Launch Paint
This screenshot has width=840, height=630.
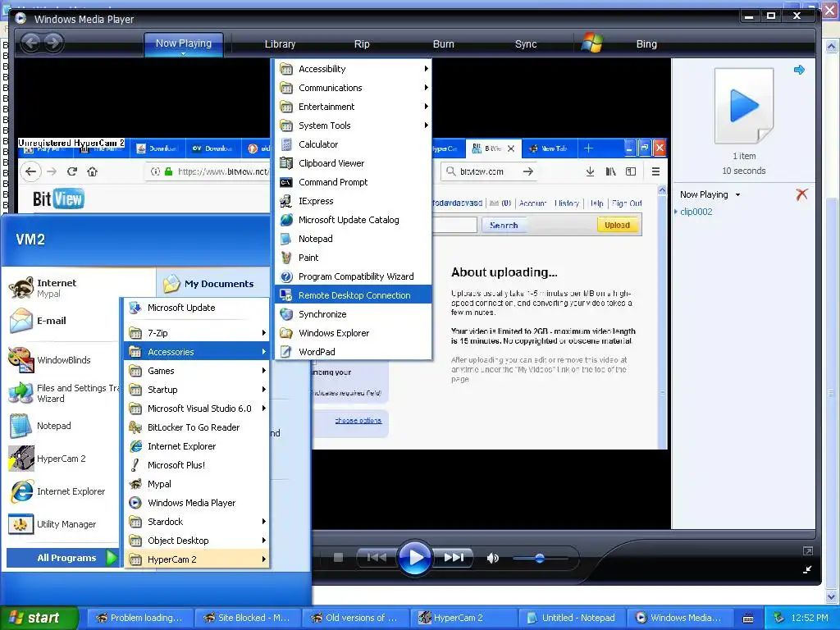pyautogui.click(x=354, y=257)
